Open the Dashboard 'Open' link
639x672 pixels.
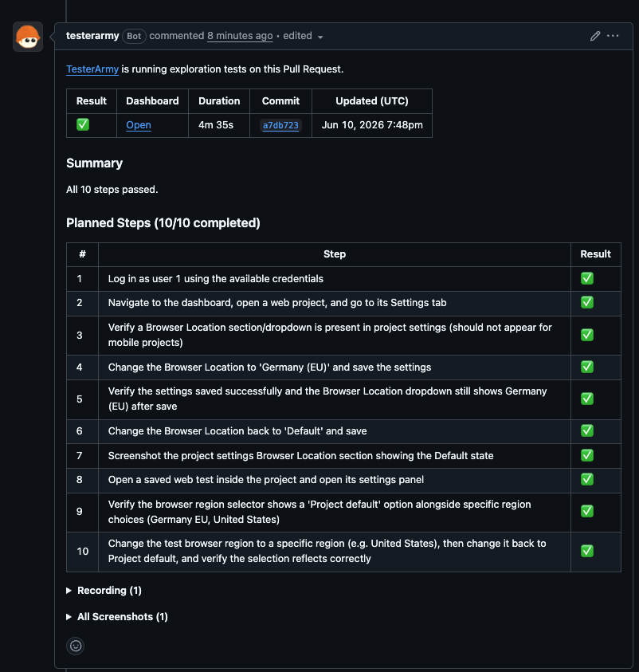pyautogui.click(x=139, y=125)
